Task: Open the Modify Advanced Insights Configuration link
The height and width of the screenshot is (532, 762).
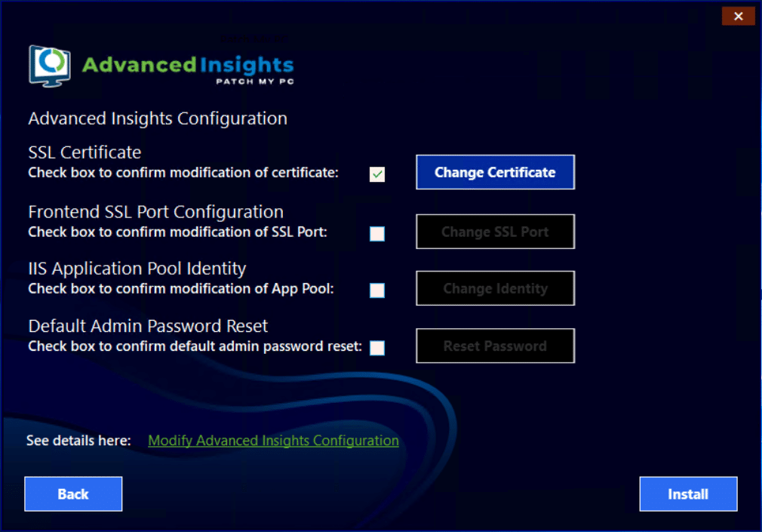Action: click(x=273, y=441)
